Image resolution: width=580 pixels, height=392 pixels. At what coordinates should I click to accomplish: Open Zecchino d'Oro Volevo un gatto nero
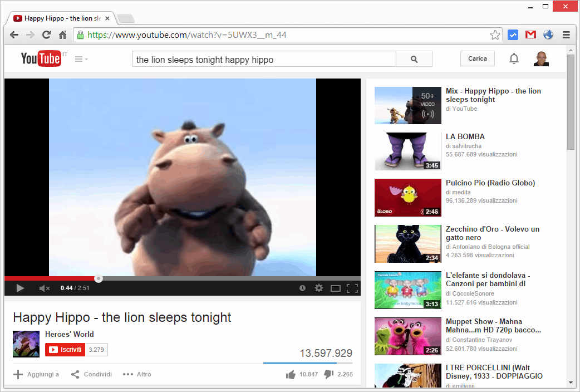point(493,233)
